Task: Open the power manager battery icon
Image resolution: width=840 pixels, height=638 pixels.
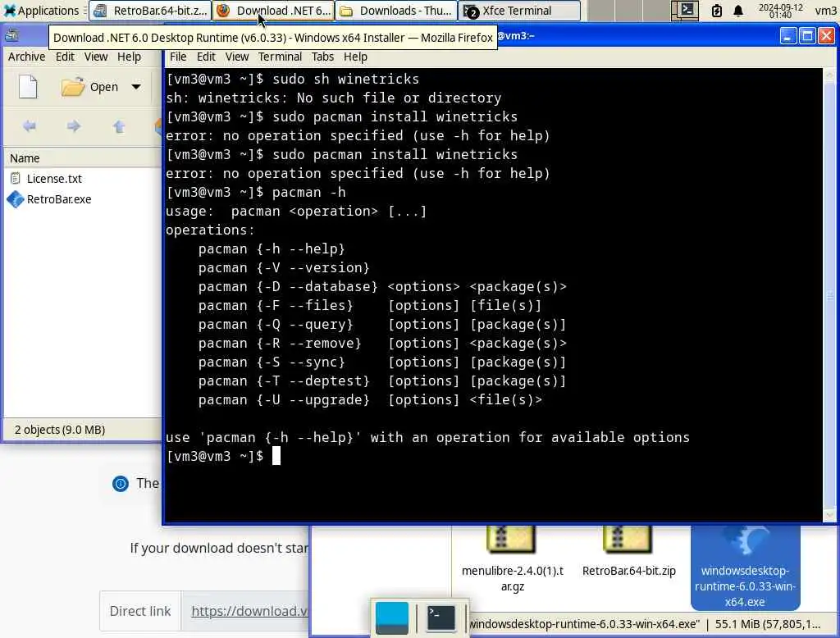Action: [716, 11]
